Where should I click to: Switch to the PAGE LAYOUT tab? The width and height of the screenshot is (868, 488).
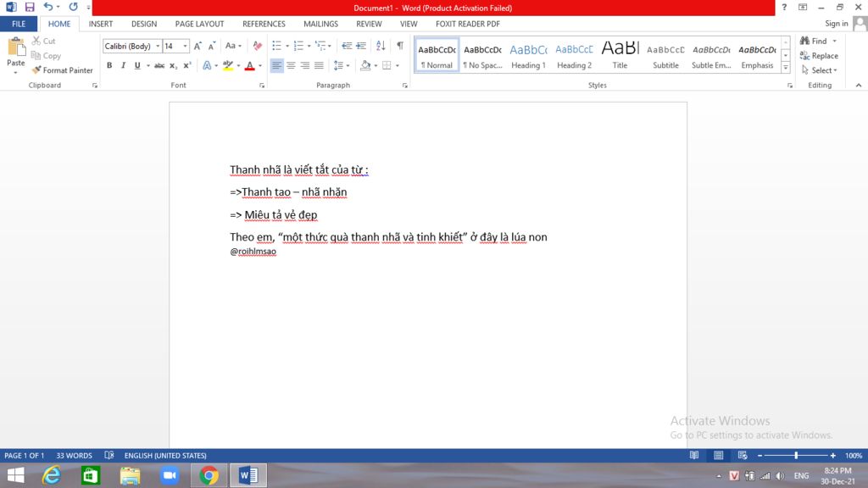point(199,24)
